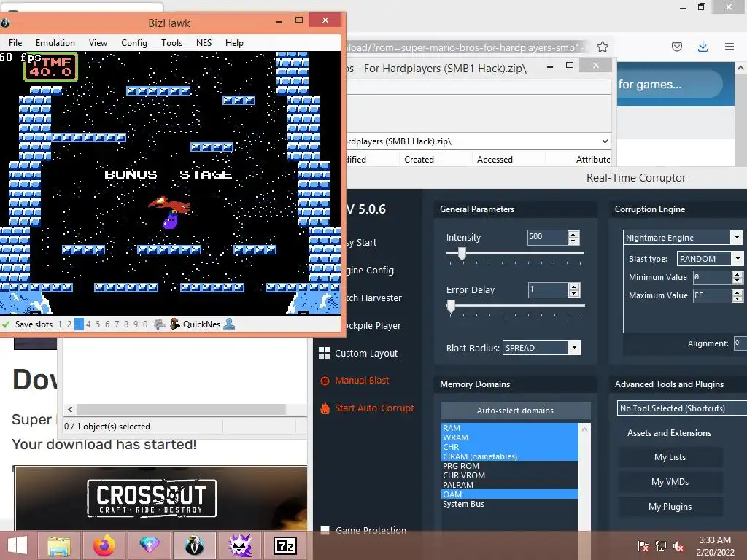747x560 pixels.
Task: Switch to BizHawk eagle icon on taskbar
Action: point(194,545)
